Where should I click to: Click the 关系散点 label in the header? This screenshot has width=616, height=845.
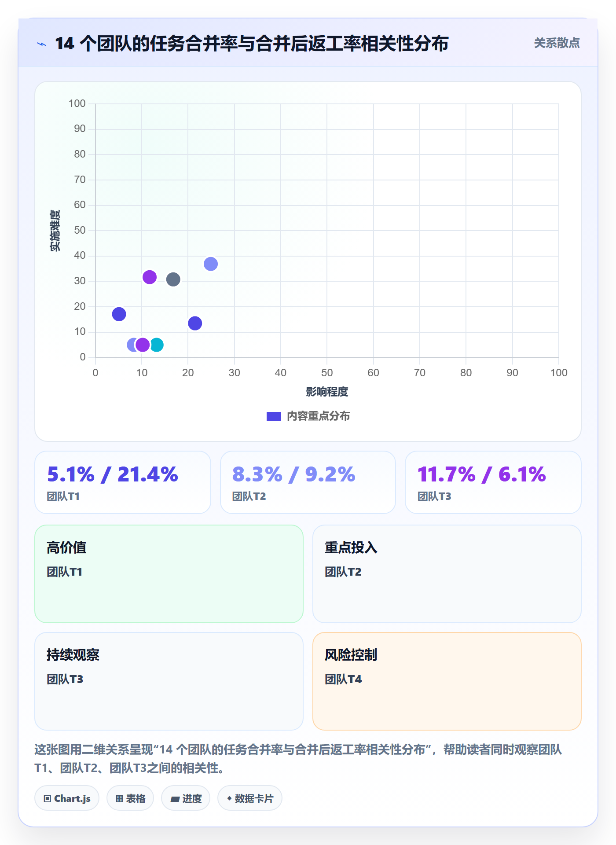click(557, 43)
